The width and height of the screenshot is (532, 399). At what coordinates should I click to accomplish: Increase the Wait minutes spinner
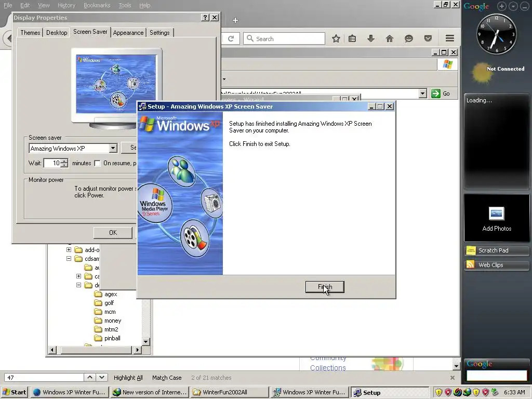pyautogui.click(x=64, y=161)
